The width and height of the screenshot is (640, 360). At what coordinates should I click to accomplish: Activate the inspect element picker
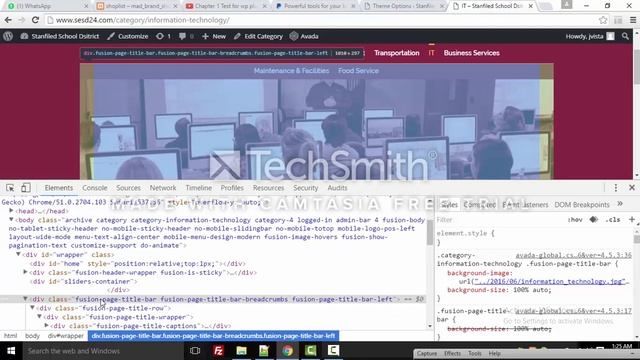click(x=10, y=188)
